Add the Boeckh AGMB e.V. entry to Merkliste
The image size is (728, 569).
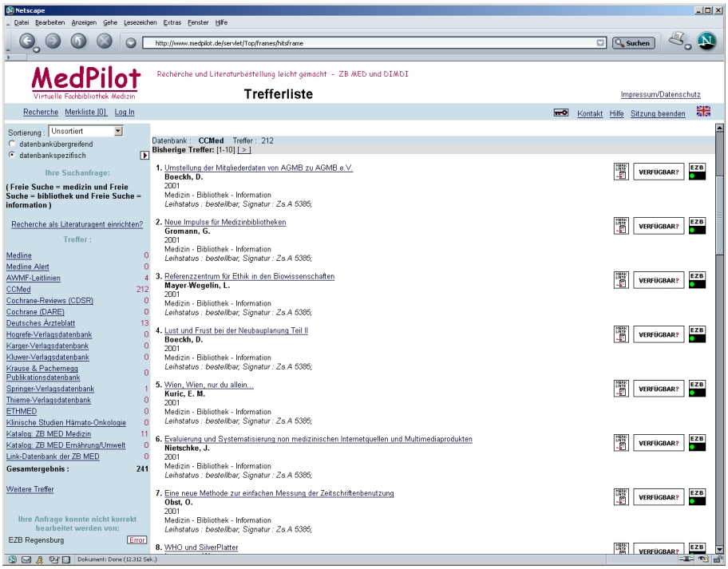pyautogui.click(x=621, y=172)
